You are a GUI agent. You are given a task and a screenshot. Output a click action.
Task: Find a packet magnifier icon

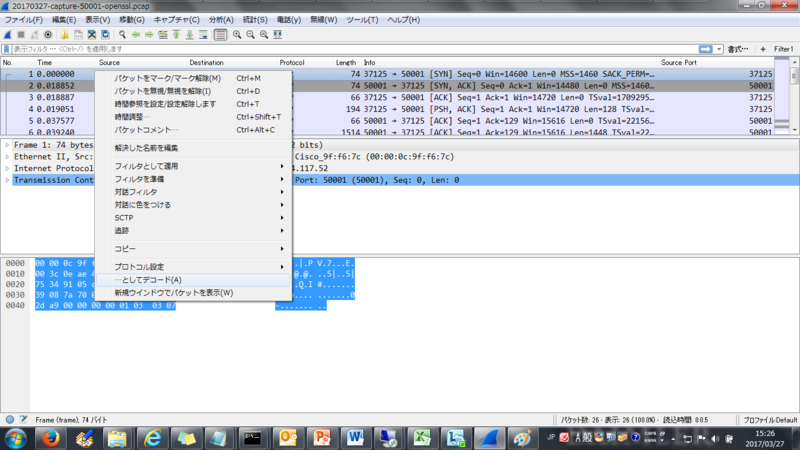(122, 35)
